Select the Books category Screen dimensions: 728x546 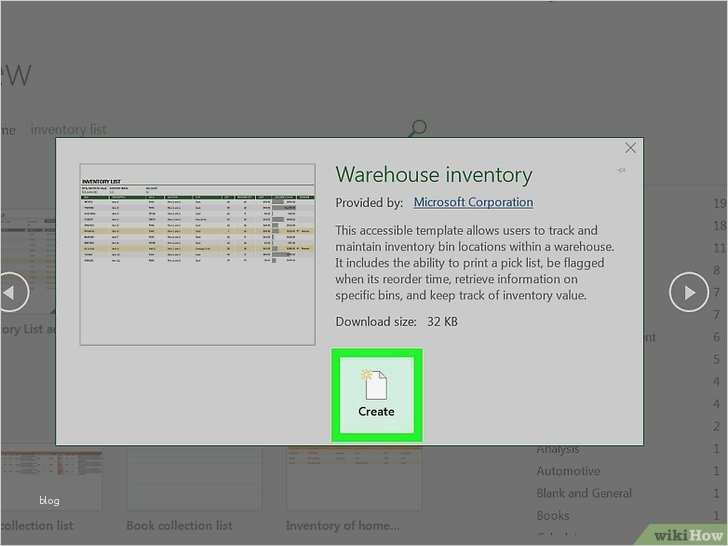click(552, 515)
